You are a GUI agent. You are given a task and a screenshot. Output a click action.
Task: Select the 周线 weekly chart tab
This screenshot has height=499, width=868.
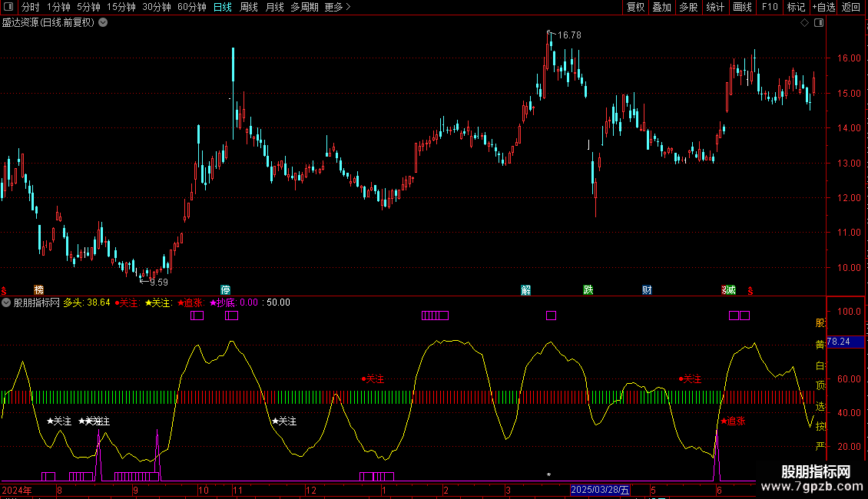click(x=249, y=7)
